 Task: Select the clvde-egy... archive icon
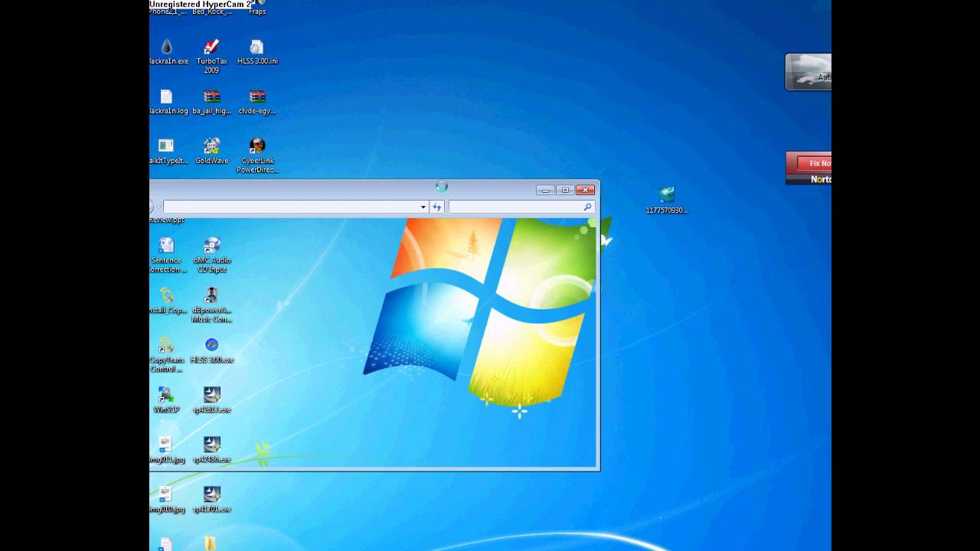click(257, 102)
